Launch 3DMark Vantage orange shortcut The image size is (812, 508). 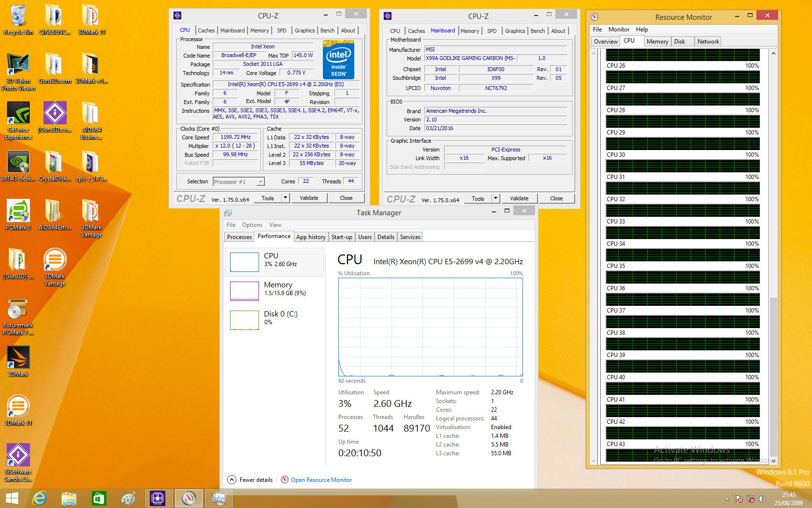[x=55, y=267]
